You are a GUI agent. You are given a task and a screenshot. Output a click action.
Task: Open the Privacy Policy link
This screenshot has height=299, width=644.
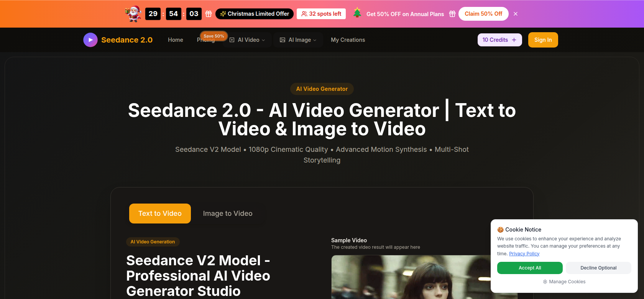pyautogui.click(x=524, y=254)
